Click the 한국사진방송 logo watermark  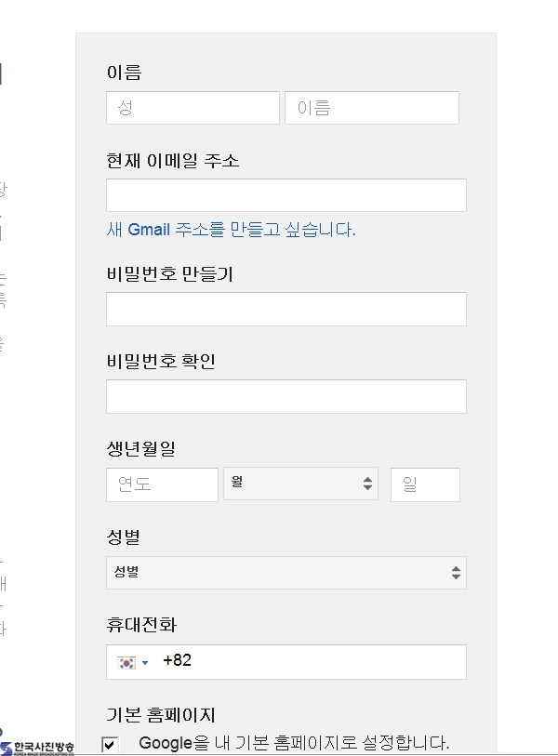pos(37,748)
